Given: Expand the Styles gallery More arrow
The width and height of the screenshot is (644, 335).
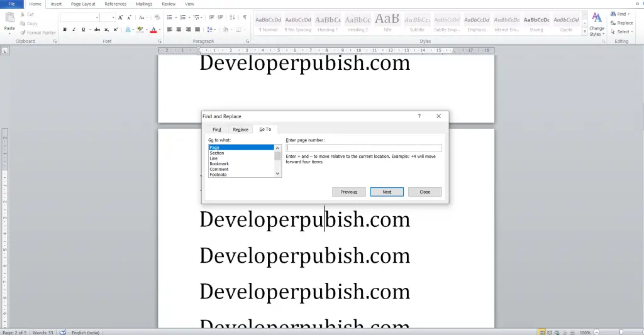Looking at the screenshot, I should click(586, 31).
